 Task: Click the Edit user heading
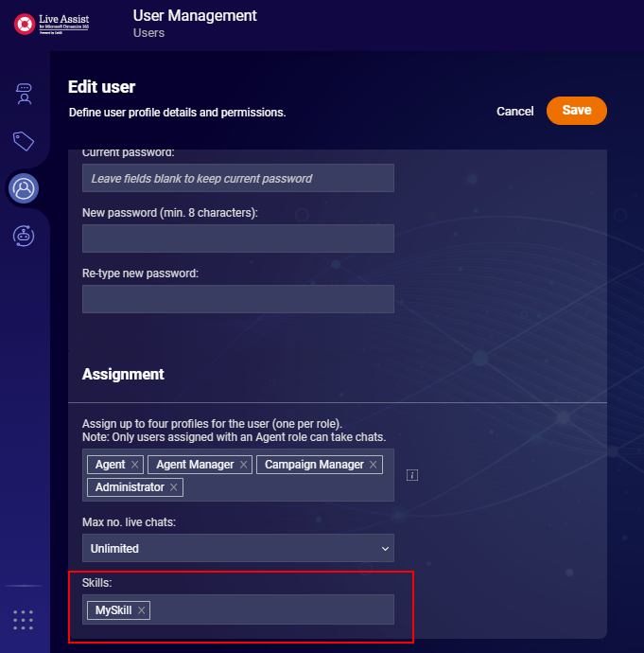click(x=101, y=87)
